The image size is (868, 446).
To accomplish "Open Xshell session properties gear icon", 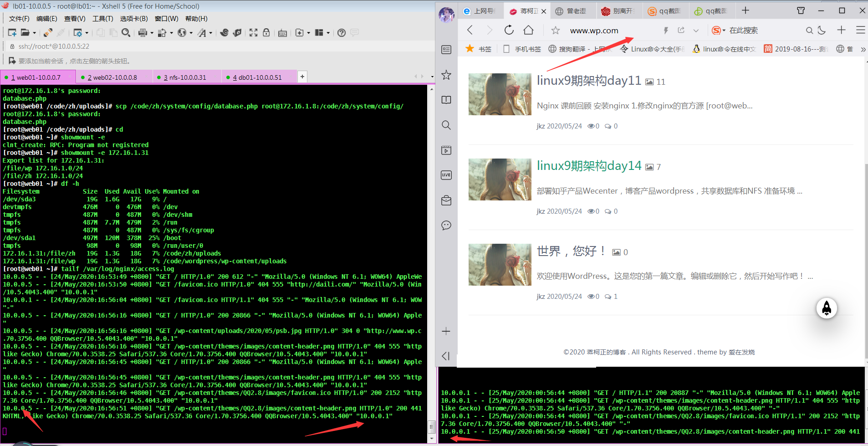I will 78,33.
